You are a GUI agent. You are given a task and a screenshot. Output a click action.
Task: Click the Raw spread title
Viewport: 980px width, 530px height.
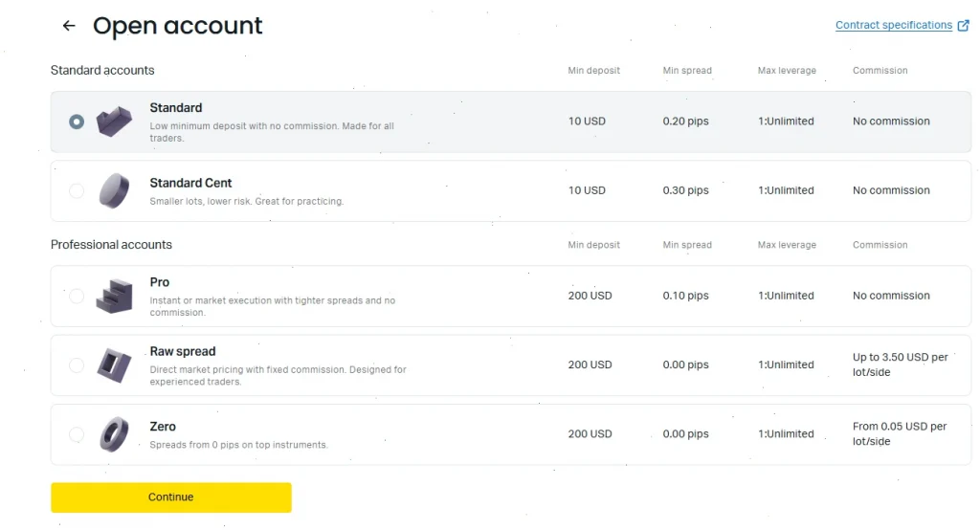[x=183, y=351]
